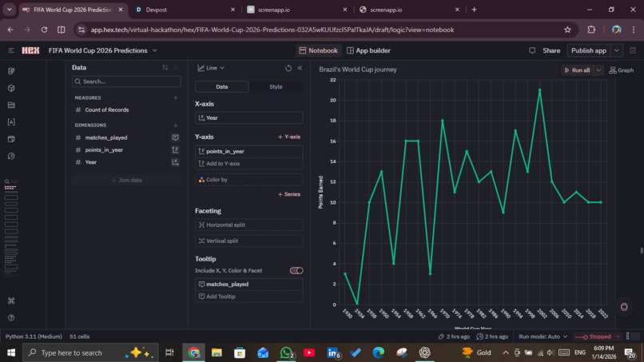Click the Share button
The width and height of the screenshot is (644, 362).
pos(551,50)
